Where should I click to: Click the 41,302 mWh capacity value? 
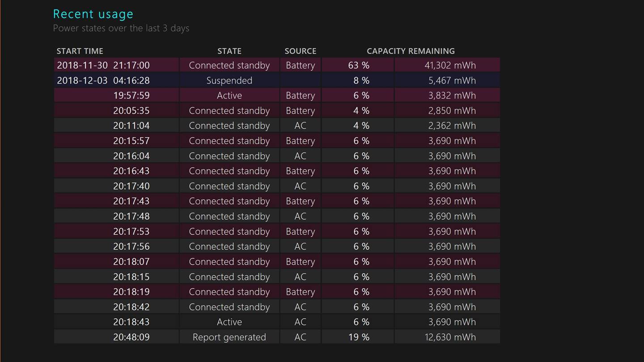(449, 65)
